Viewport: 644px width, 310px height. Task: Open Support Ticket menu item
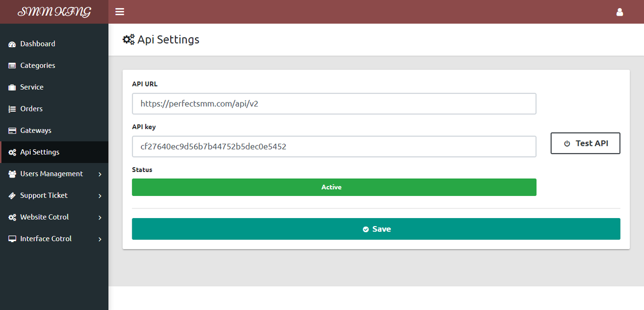click(x=54, y=195)
